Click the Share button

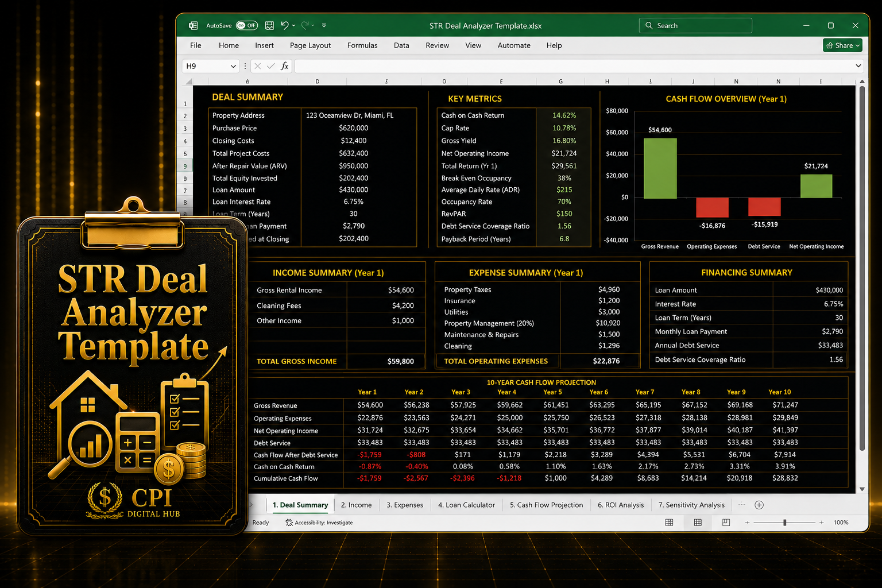pyautogui.click(x=842, y=45)
